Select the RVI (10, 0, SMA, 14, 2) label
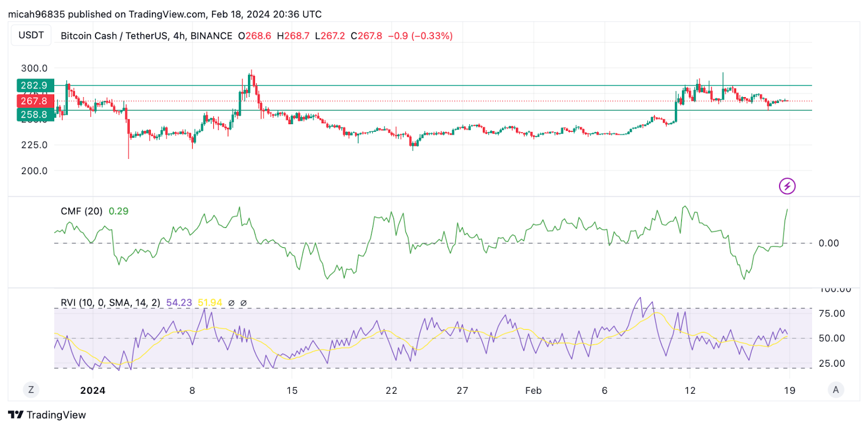This screenshot has height=429, width=868. point(110,303)
